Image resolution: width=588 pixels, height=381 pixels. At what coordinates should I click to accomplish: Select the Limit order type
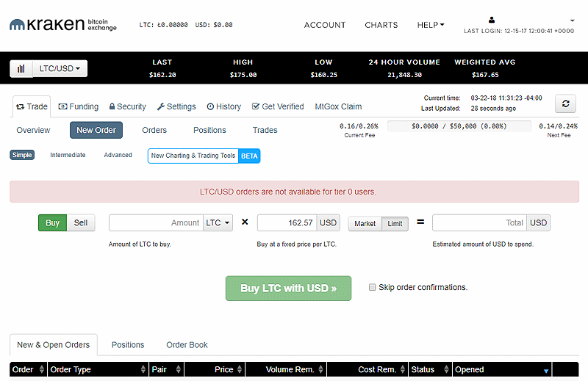pos(395,224)
